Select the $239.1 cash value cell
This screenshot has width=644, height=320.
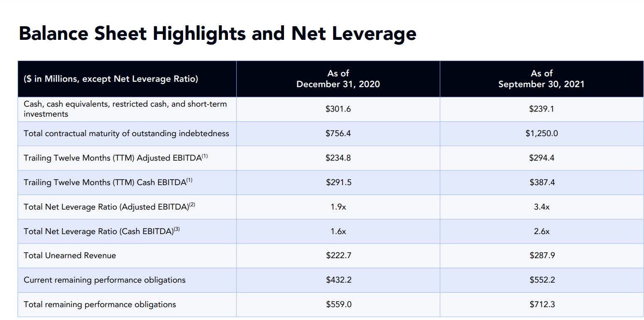coord(541,109)
